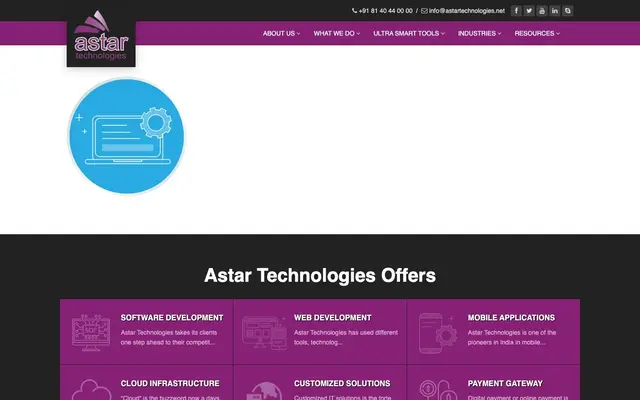
Task: Click the Web Development devices icon
Action: pos(264,332)
